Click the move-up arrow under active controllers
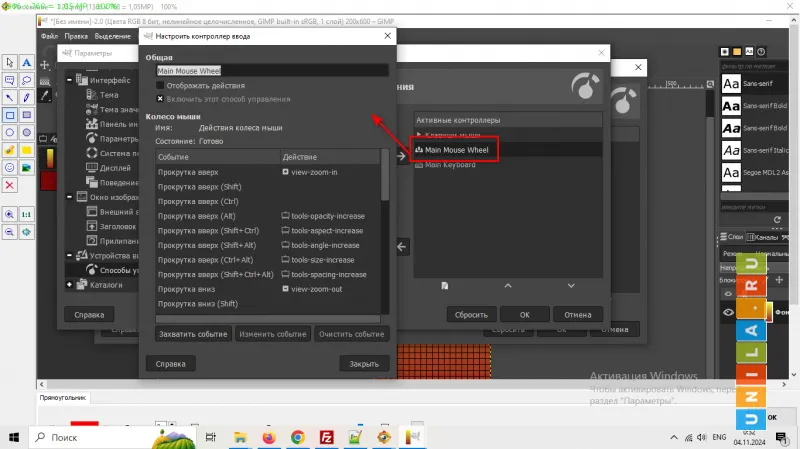The image size is (800, 449). [x=507, y=286]
